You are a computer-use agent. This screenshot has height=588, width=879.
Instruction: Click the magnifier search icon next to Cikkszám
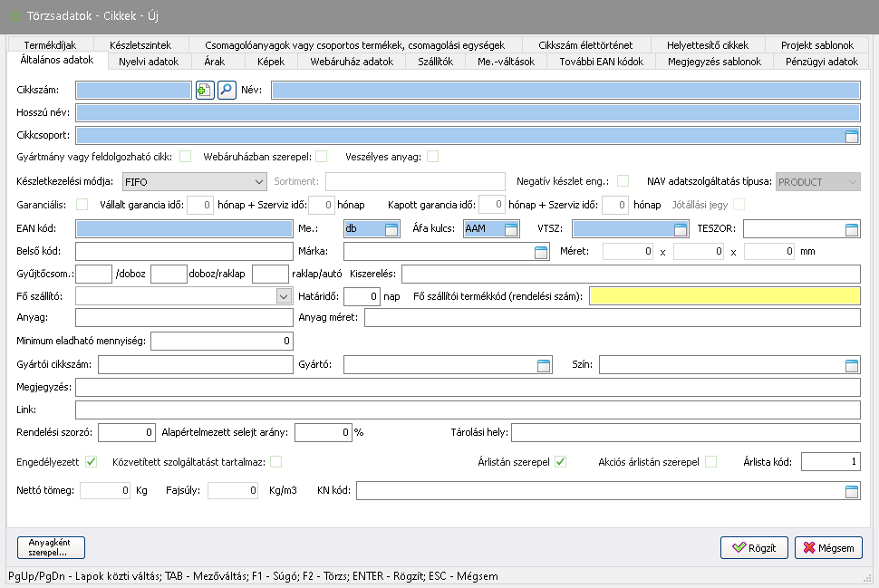pyautogui.click(x=226, y=90)
